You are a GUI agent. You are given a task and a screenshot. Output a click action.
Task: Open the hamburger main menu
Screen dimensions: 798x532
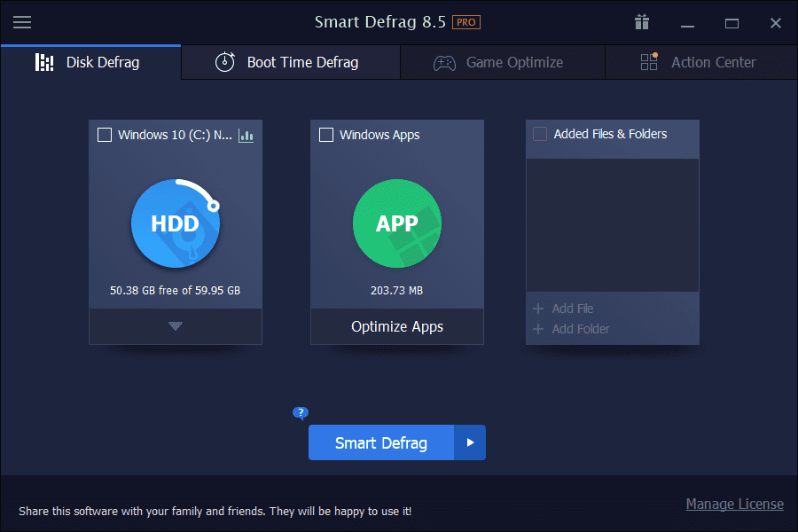click(x=22, y=22)
